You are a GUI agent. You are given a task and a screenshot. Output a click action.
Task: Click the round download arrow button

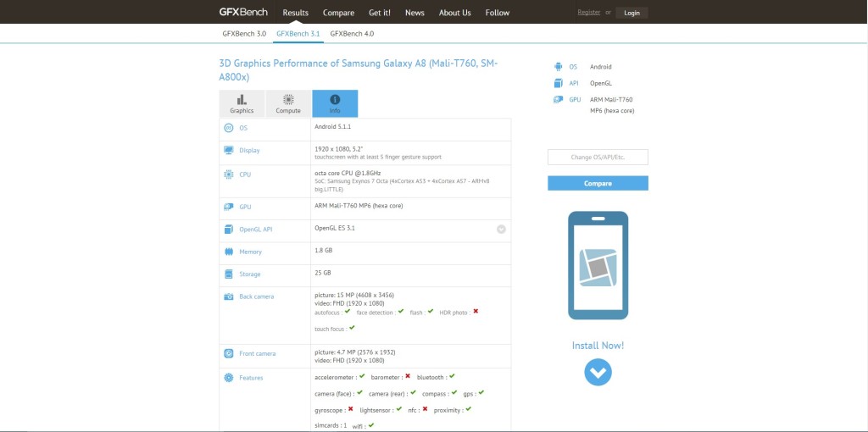point(598,372)
